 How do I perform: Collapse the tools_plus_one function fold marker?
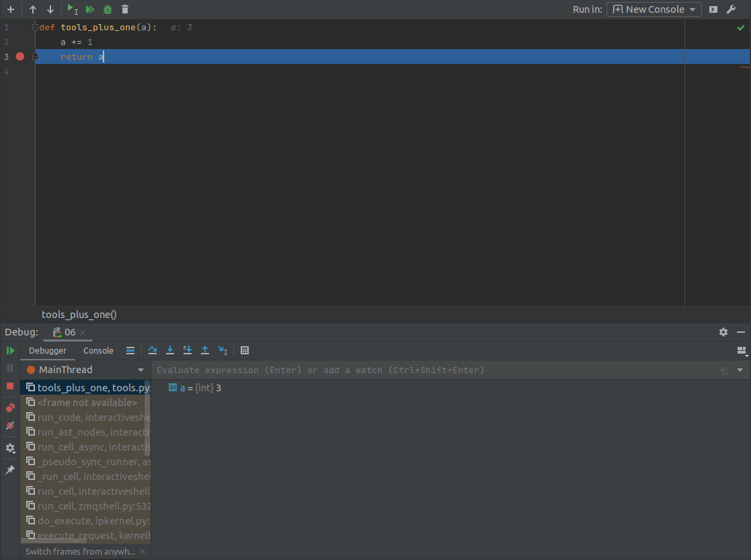point(36,28)
